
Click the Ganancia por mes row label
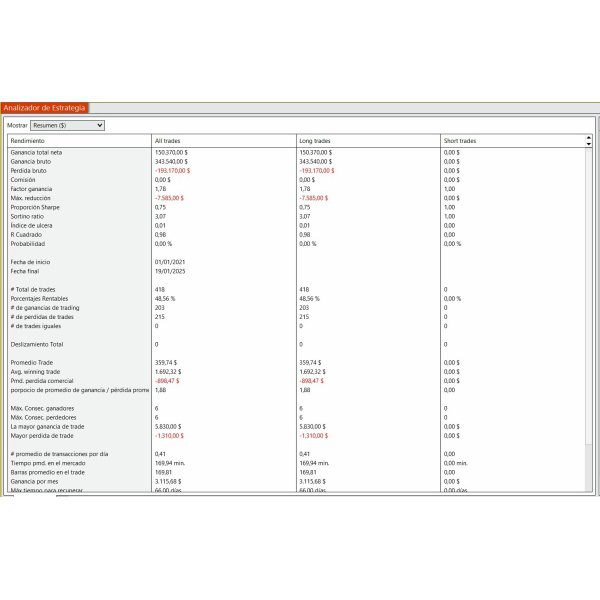(33, 481)
